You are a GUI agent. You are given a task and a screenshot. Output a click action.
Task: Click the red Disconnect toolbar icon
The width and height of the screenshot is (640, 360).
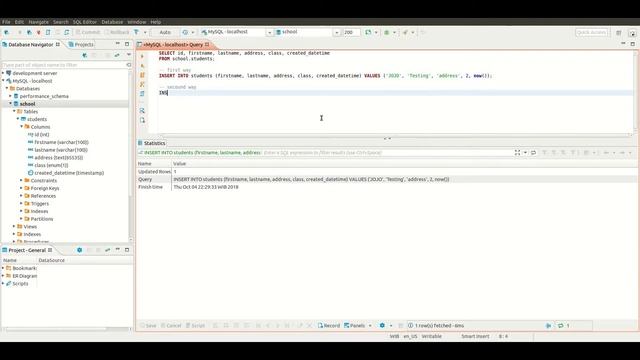click(x=39, y=32)
